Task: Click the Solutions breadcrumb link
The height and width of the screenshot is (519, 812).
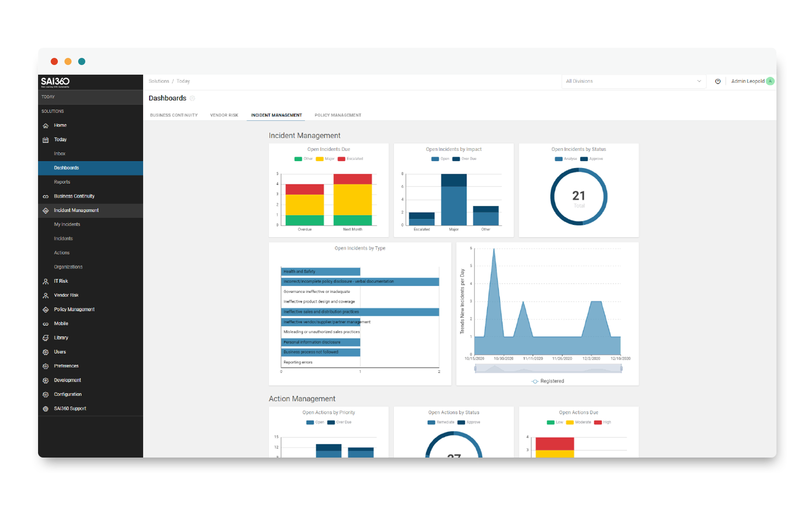Action: tap(159, 81)
